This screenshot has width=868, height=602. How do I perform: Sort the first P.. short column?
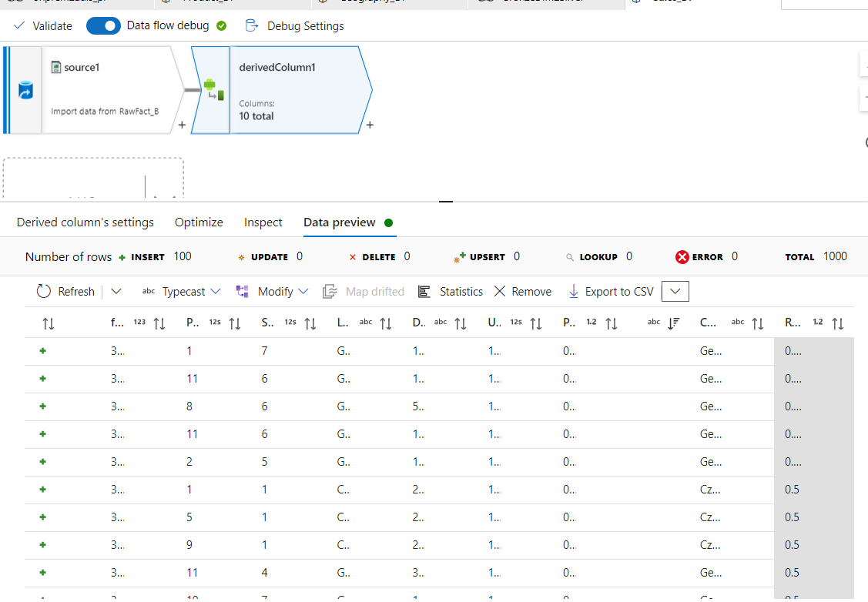pos(235,323)
